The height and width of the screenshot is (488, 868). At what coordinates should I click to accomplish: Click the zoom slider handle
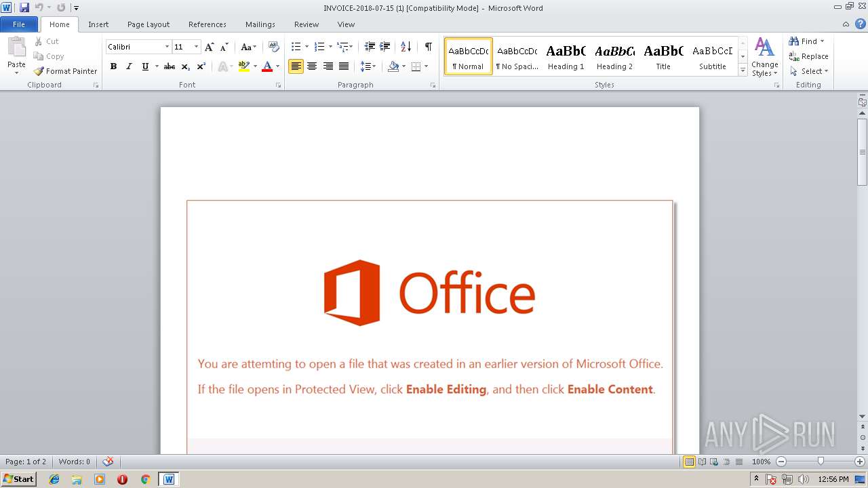click(821, 462)
